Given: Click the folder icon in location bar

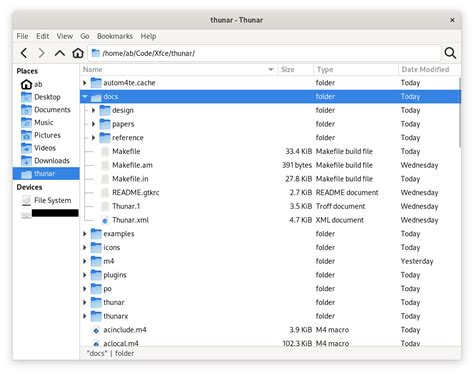Looking at the screenshot, I should click(96, 53).
